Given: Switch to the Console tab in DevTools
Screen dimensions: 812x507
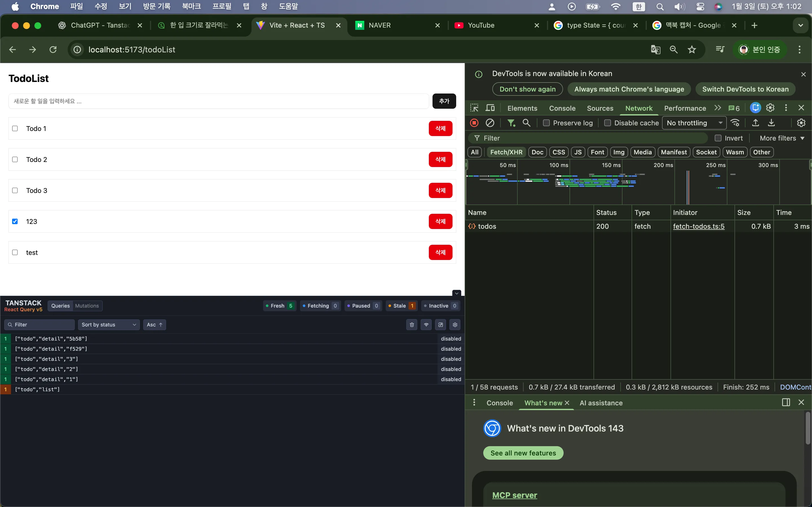Looking at the screenshot, I should pos(561,108).
